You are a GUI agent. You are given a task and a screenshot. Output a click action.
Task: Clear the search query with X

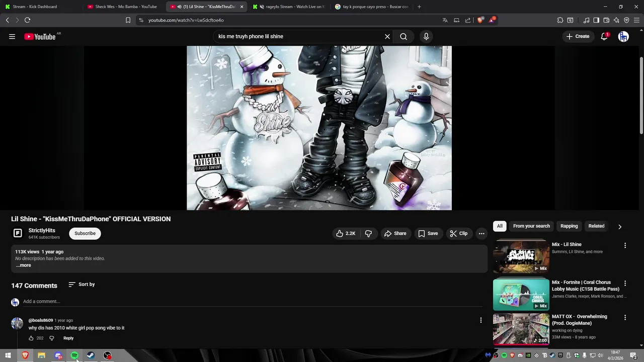(387, 36)
